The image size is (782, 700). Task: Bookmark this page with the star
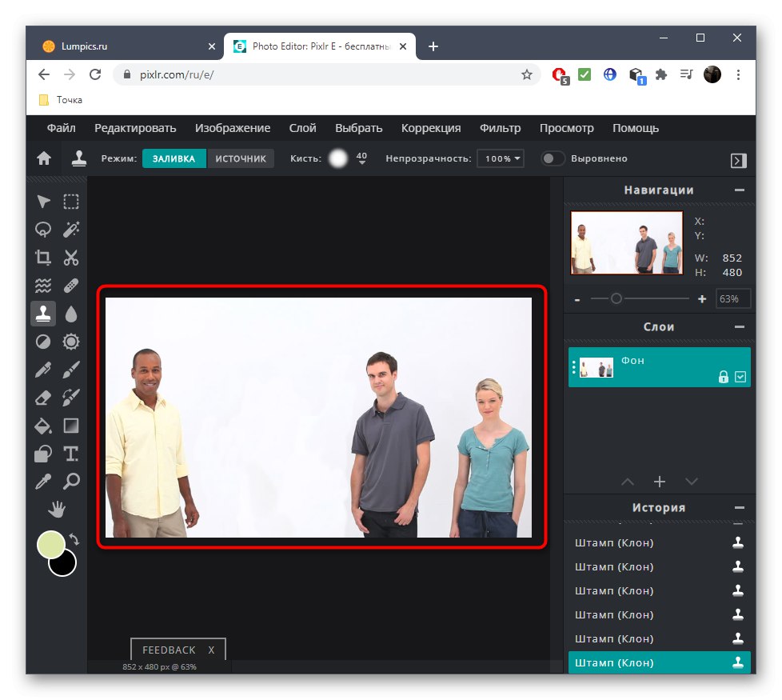click(x=527, y=74)
